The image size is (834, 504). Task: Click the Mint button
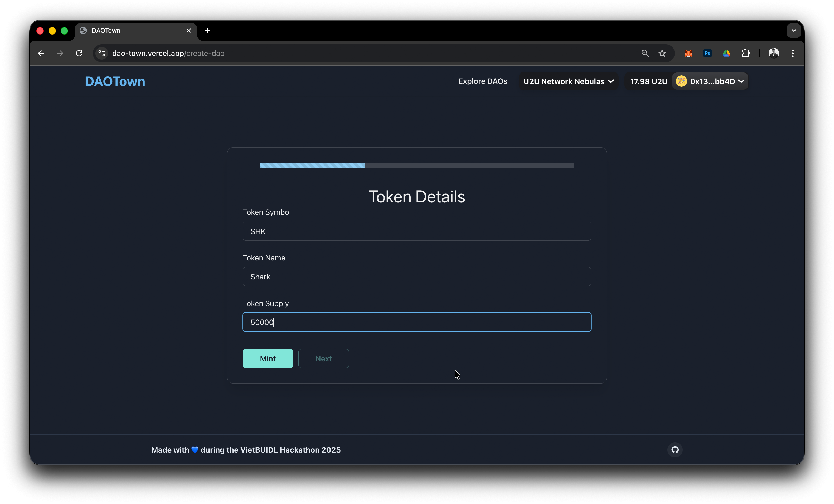268,358
